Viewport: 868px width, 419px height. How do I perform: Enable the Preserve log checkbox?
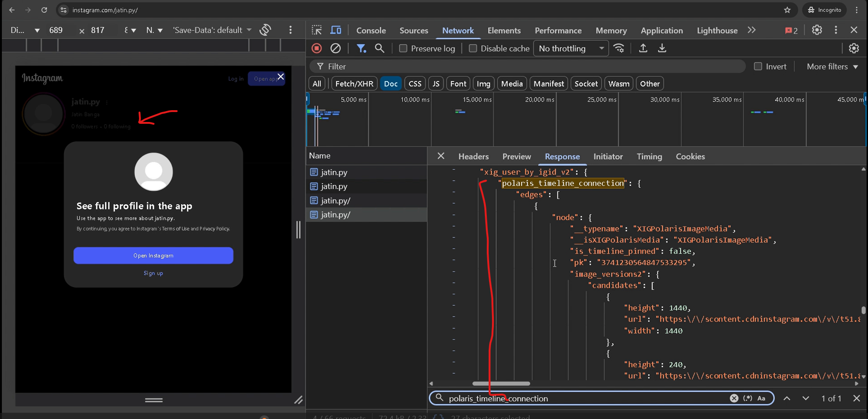click(x=403, y=48)
